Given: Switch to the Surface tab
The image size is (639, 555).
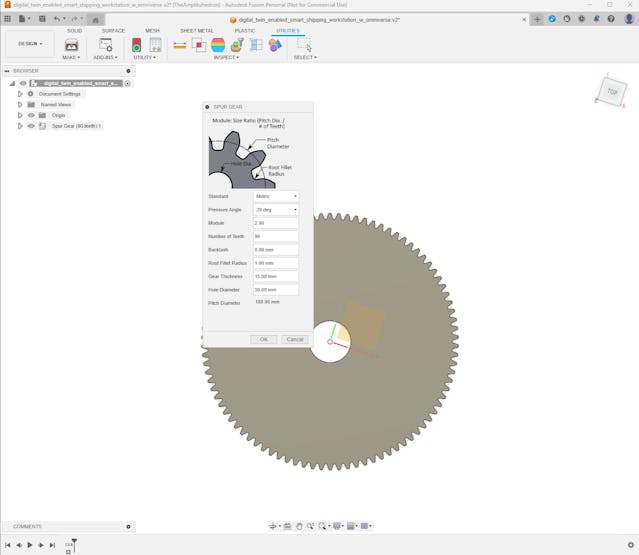Looking at the screenshot, I should pyautogui.click(x=113, y=31).
